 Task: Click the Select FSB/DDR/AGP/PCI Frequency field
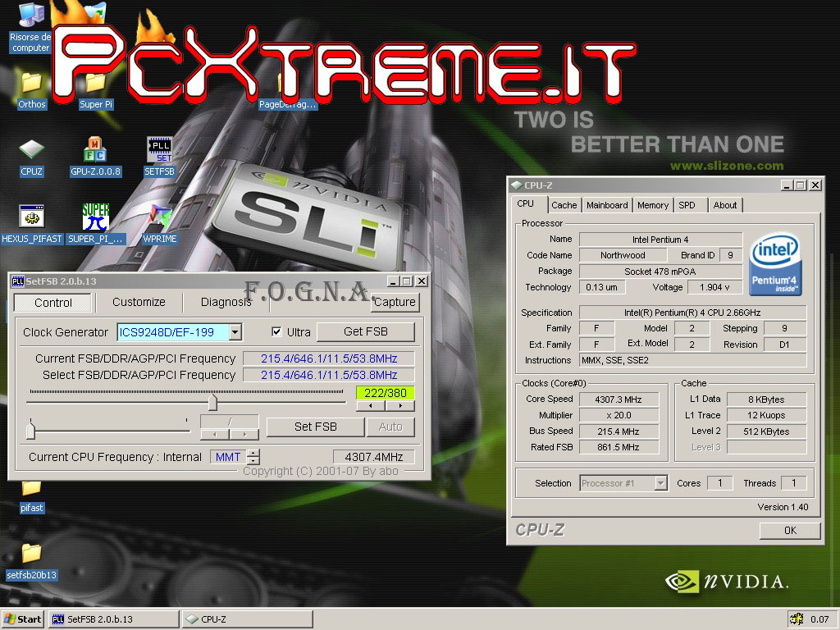328,375
